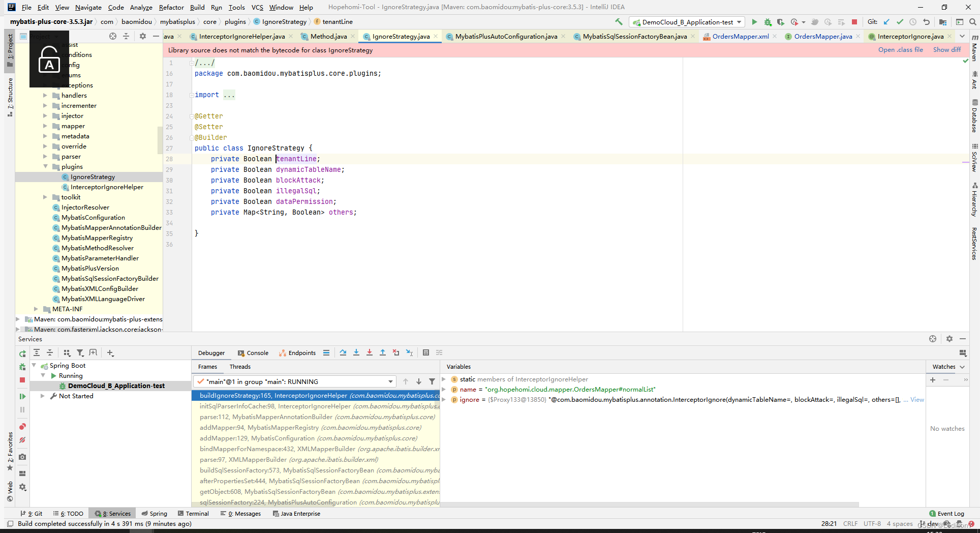The image size is (980, 533).
Task: Open the Refactor menu
Action: tap(171, 7)
